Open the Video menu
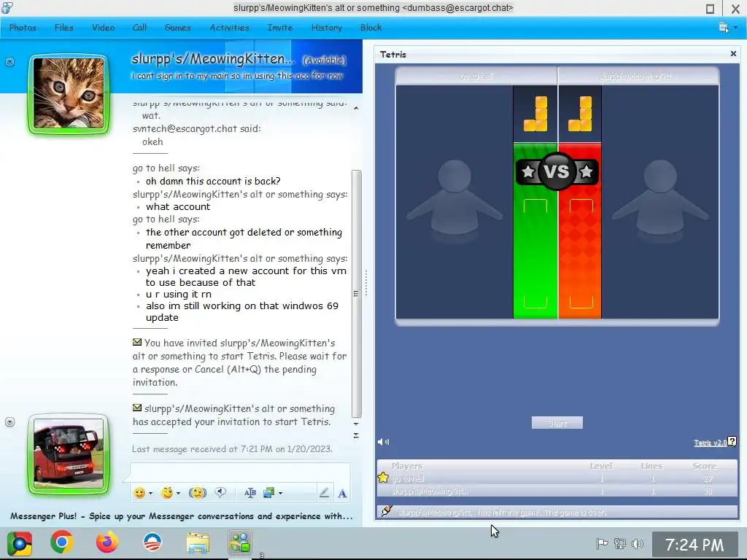The image size is (747, 560). click(x=103, y=28)
